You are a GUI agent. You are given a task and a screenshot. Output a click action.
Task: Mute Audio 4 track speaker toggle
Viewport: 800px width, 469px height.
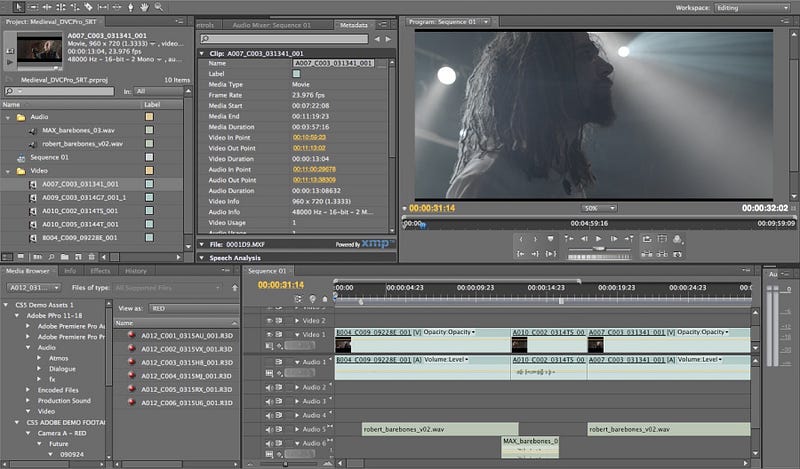[269, 415]
